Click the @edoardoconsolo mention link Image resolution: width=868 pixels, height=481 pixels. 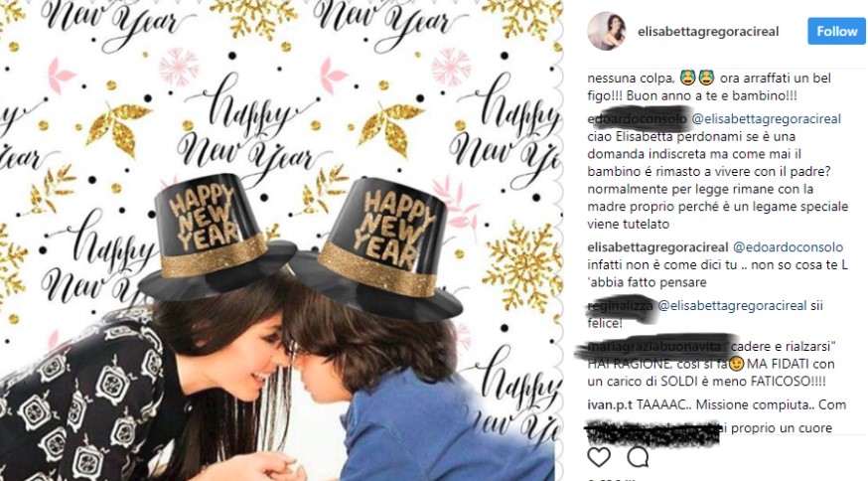(788, 247)
